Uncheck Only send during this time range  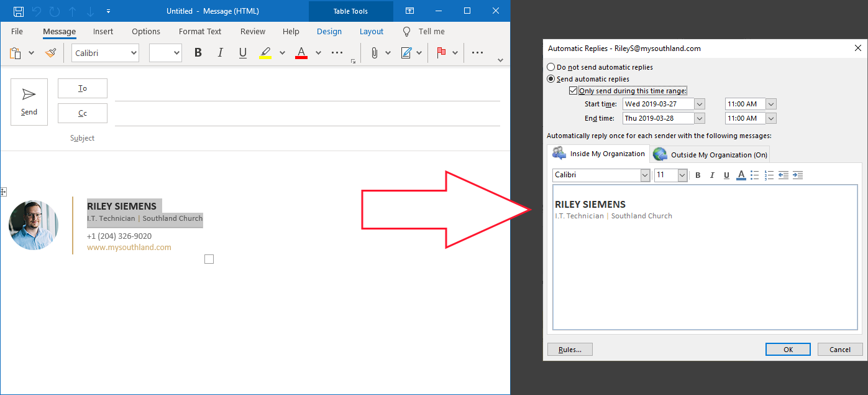(x=573, y=91)
